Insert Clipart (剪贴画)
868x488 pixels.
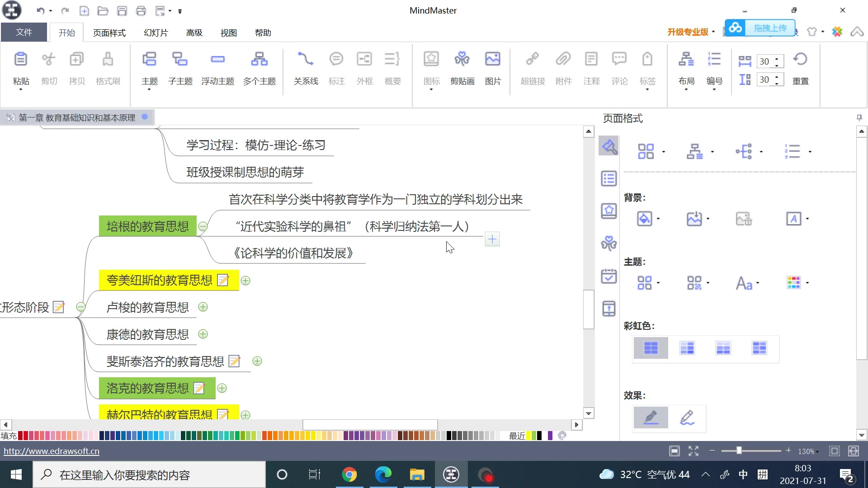pos(462,59)
